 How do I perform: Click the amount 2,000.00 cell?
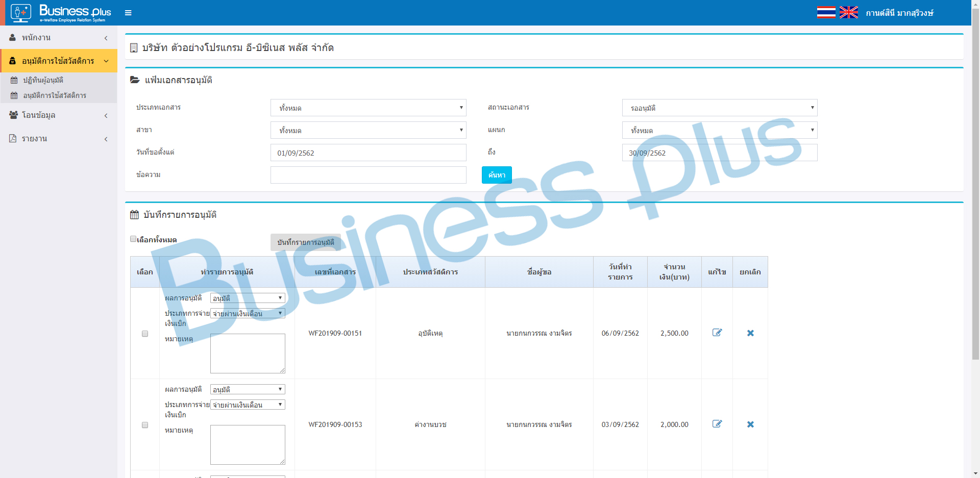tap(674, 424)
